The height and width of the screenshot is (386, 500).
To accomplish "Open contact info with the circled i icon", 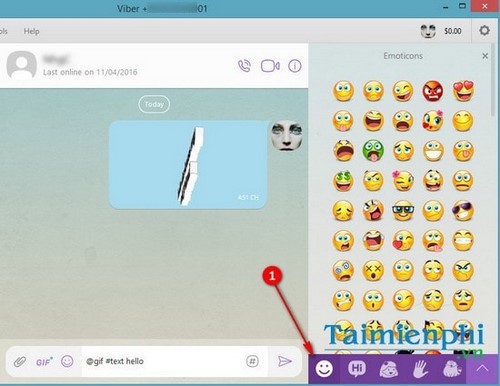I will tap(295, 66).
